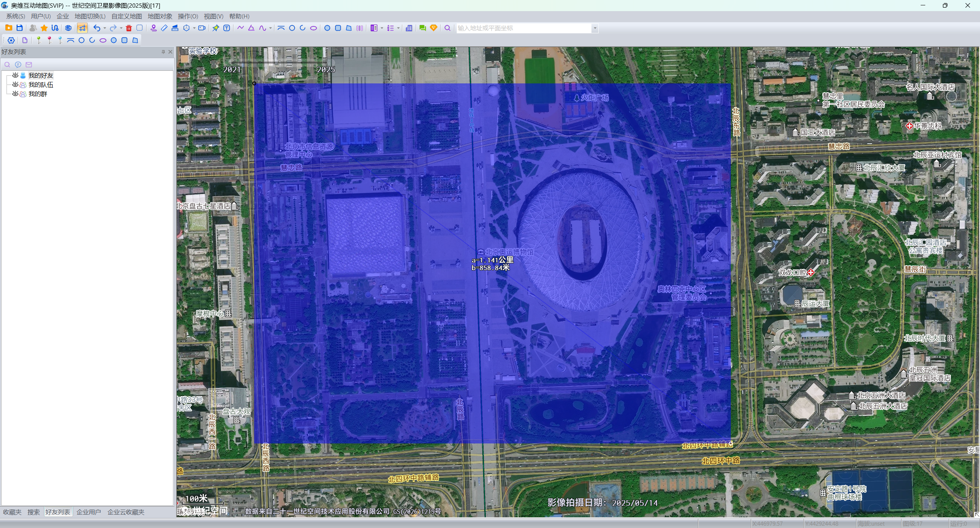
Task: Open the purple table layout icon
Action: (374, 28)
